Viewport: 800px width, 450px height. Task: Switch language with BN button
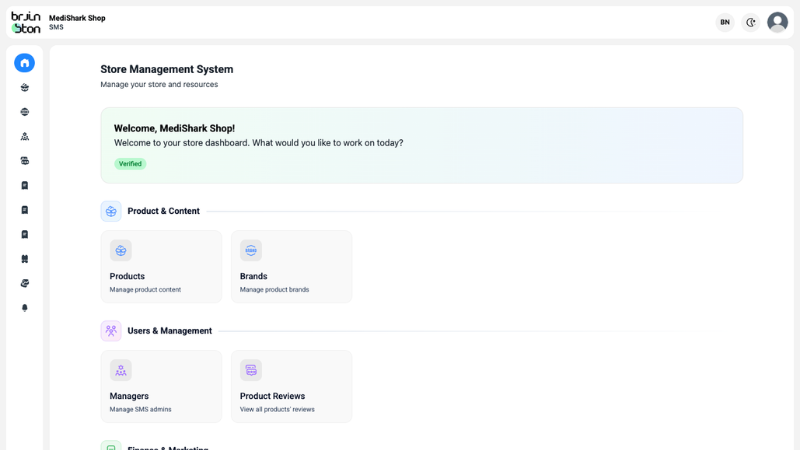(x=725, y=22)
